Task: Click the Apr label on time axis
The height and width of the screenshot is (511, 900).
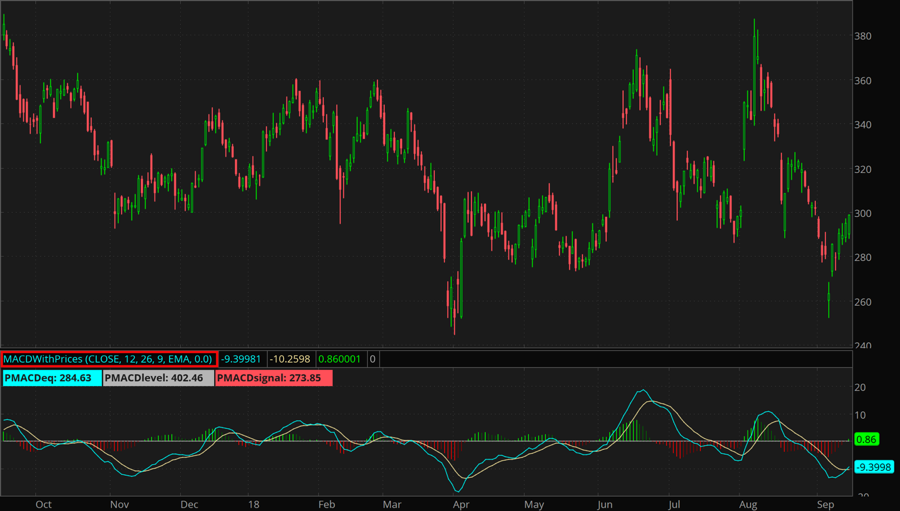Action: pos(461,504)
